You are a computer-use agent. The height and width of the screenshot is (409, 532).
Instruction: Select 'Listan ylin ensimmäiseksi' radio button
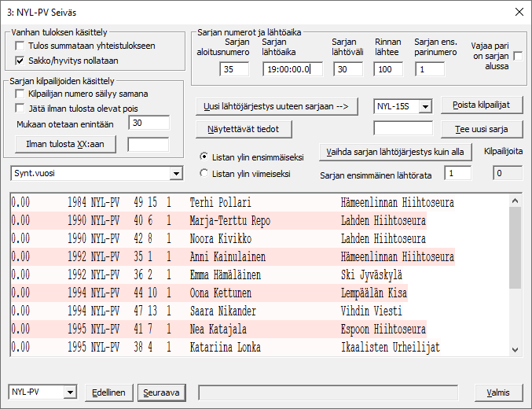point(204,156)
